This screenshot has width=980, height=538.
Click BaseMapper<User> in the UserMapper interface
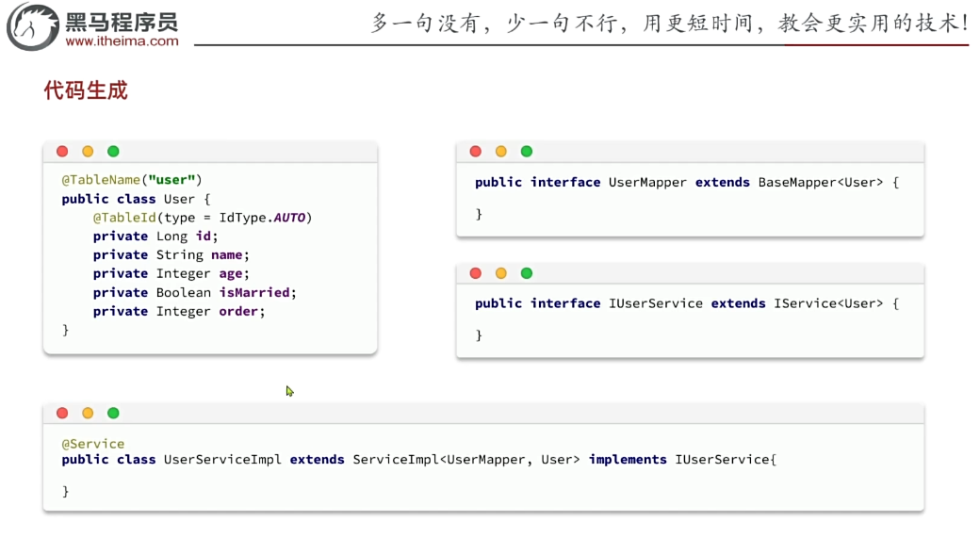pyautogui.click(x=821, y=182)
